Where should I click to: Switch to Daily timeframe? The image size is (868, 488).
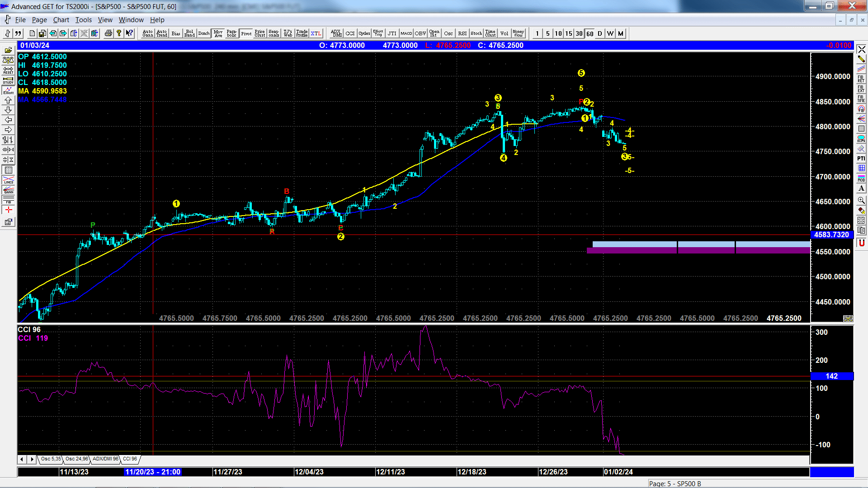click(600, 33)
